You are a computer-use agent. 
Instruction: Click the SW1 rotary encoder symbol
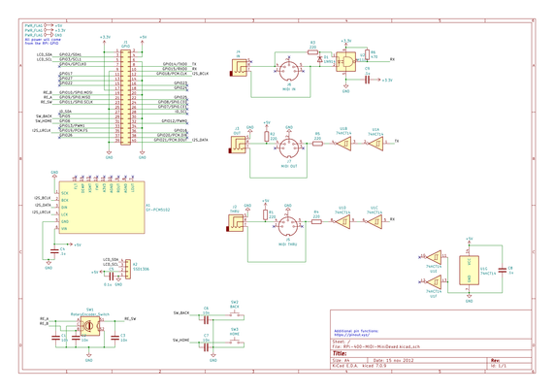pos(89,326)
